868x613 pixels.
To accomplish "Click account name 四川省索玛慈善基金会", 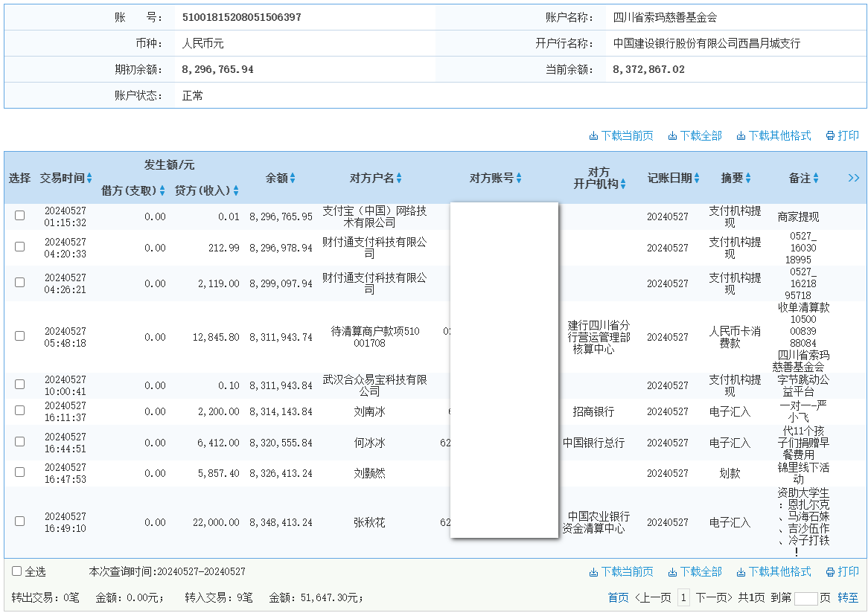I will [x=665, y=17].
